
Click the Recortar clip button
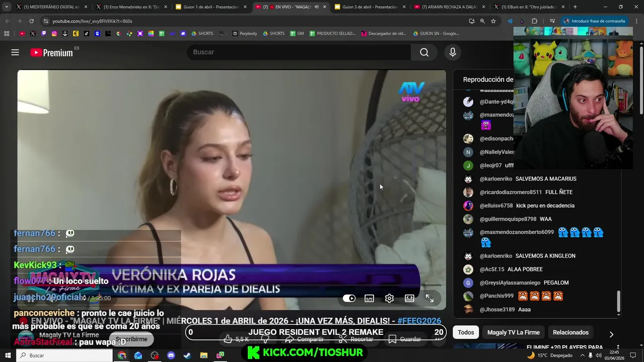coord(356,339)
